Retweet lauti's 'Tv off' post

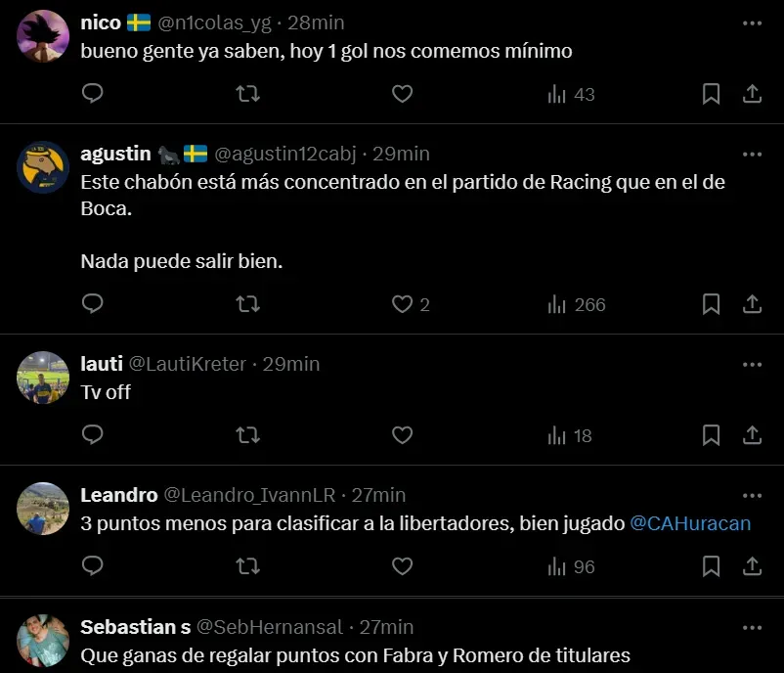248,435
